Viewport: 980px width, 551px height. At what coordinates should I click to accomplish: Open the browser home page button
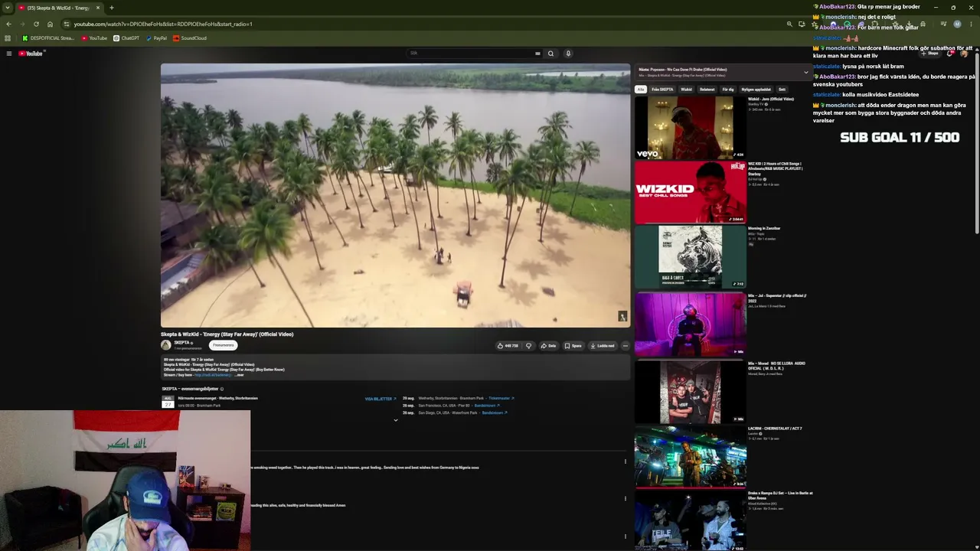(50, 24)
